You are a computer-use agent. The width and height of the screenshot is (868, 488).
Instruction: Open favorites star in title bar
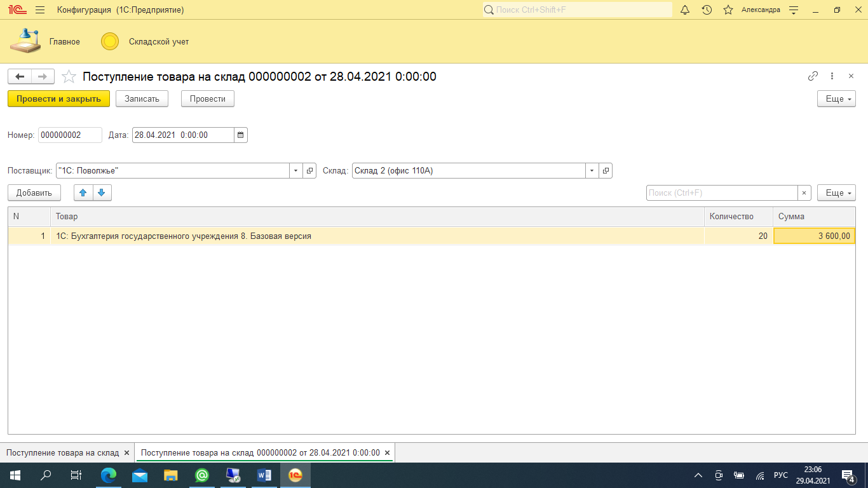pyautogui.click(x=728, y=10)
